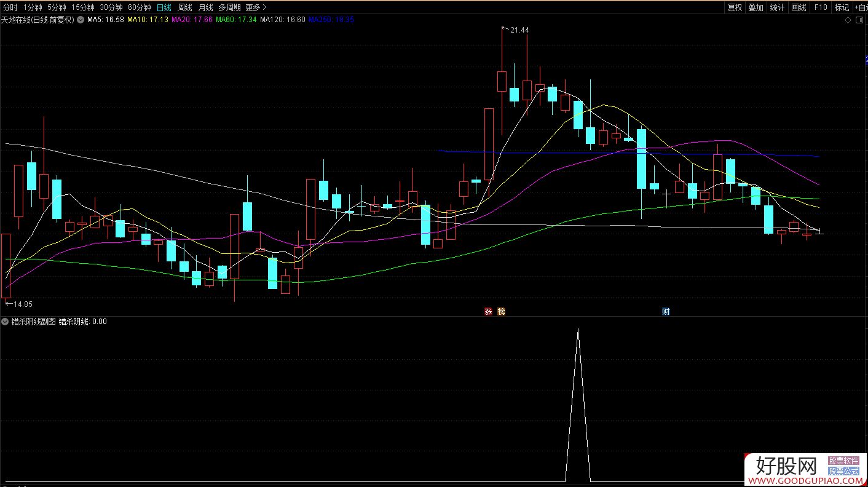Screen dimensions: 868x487
Task: Click the MA20: 17.66 indicator label
Action: 192,20
